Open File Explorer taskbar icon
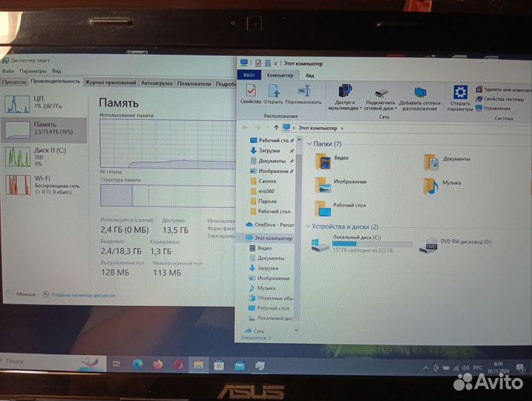This screenshot has width=532, height=401. pyautogui.click(x=199, y=365)
